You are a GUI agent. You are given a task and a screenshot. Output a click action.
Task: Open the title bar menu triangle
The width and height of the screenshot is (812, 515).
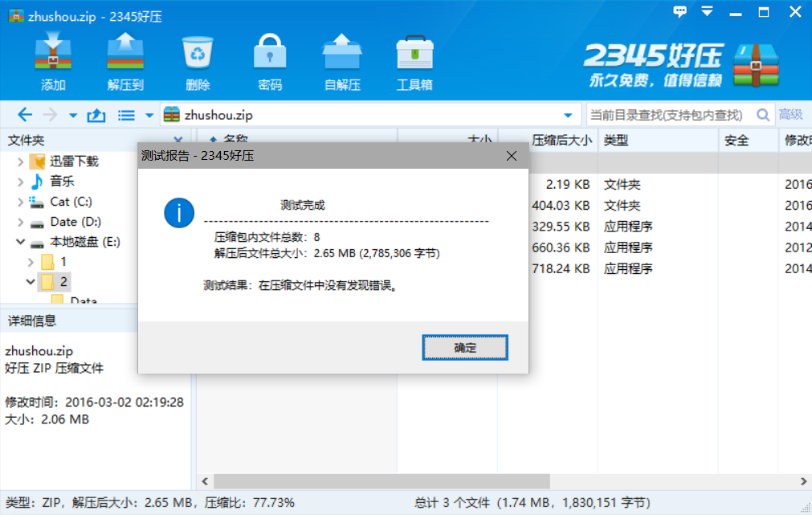(707, 11)
